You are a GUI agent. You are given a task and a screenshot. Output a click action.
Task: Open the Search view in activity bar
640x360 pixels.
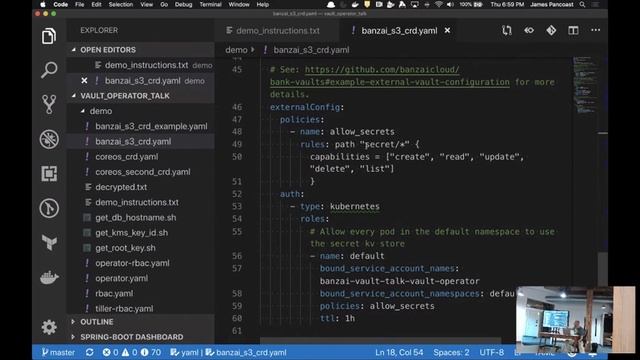(49, 70)
